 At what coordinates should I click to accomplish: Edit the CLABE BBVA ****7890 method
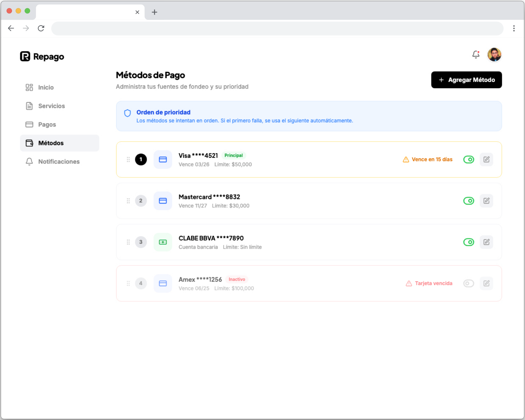[486, 242]
